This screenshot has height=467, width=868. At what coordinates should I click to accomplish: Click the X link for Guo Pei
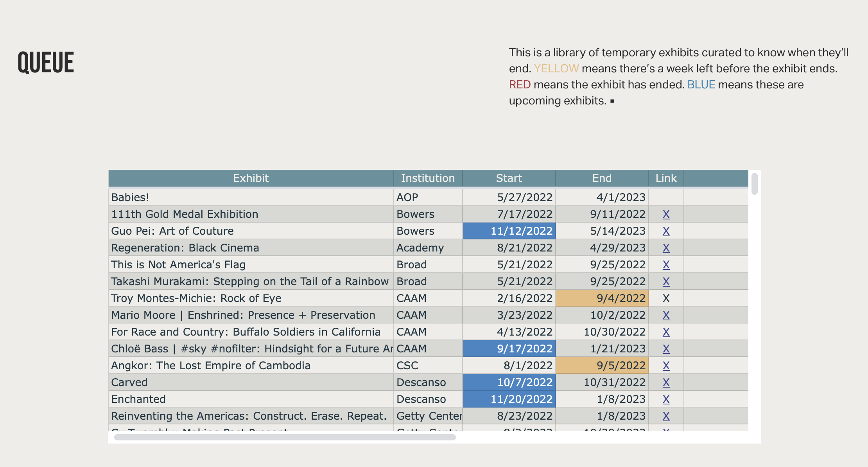coord(666,231)
